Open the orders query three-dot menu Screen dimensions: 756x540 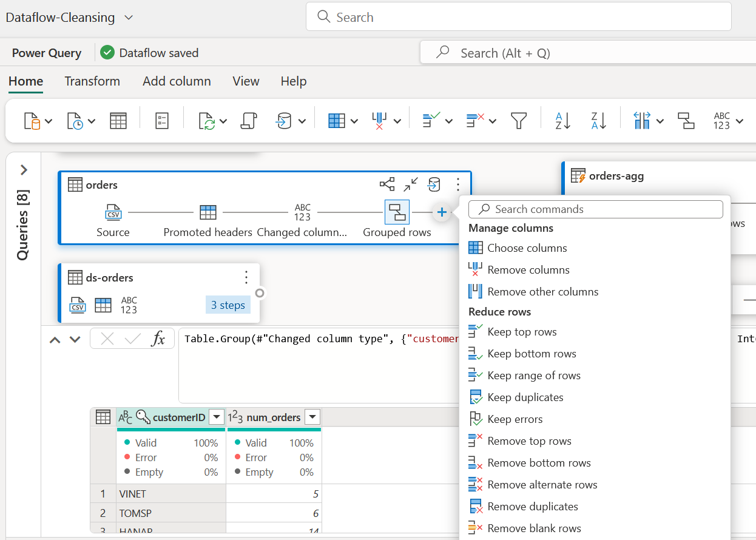458,184
